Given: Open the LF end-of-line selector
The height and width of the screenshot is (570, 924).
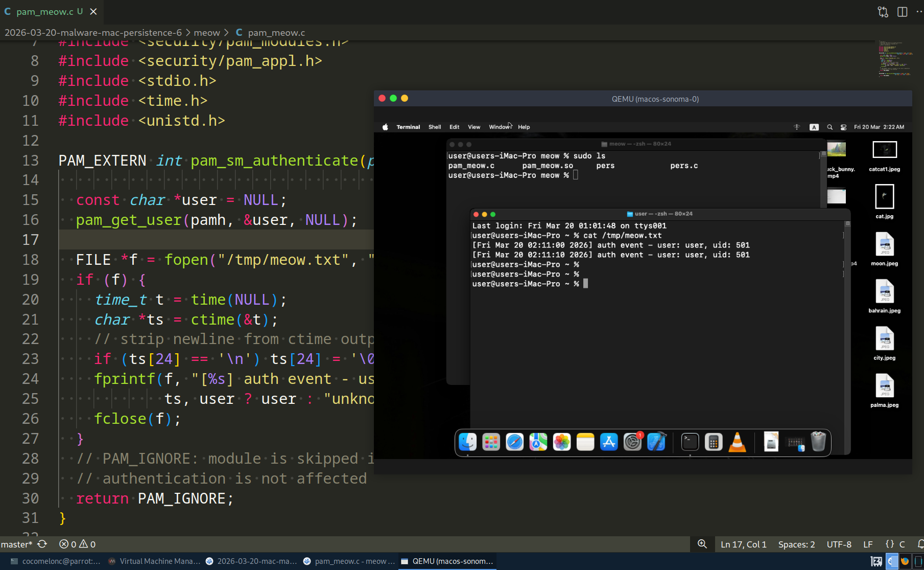Looking at the screenshot, I should (x=868, y=544).
